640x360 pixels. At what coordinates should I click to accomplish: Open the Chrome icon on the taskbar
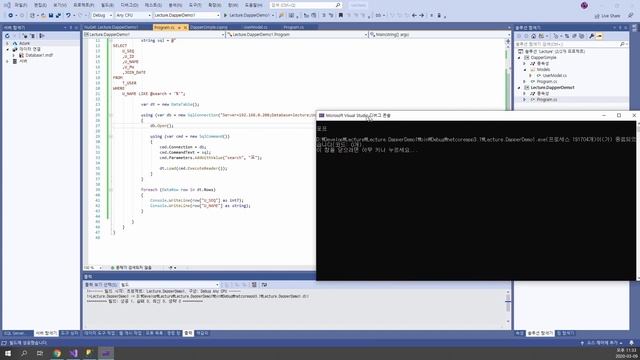[57, 353]
